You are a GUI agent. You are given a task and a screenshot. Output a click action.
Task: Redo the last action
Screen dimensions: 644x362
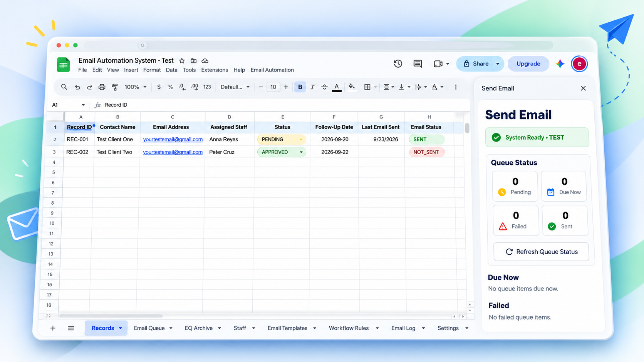click(x=89, y=87)
